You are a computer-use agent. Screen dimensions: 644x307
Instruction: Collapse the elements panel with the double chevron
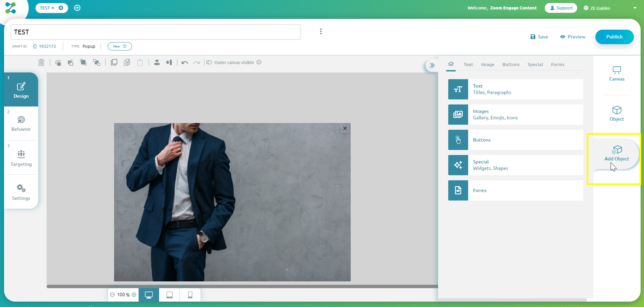(x=432, y=65)
